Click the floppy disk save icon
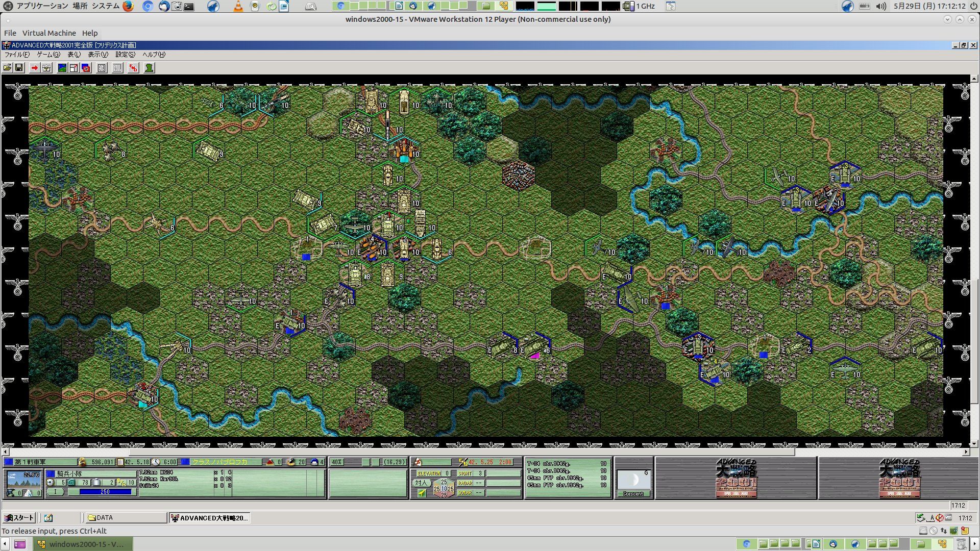 (19, 68)
